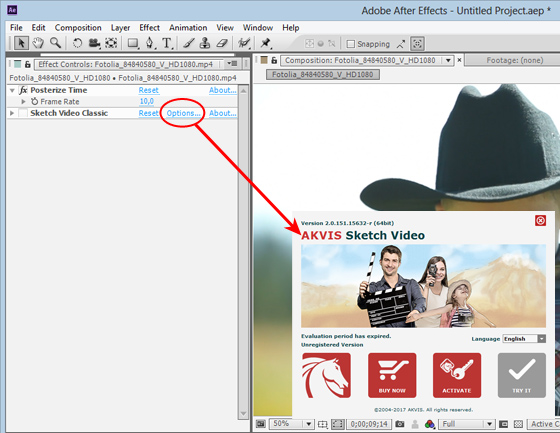Open the Window menu
The height and width of the screenshot is (433, 560).
(x=258, y=28)
